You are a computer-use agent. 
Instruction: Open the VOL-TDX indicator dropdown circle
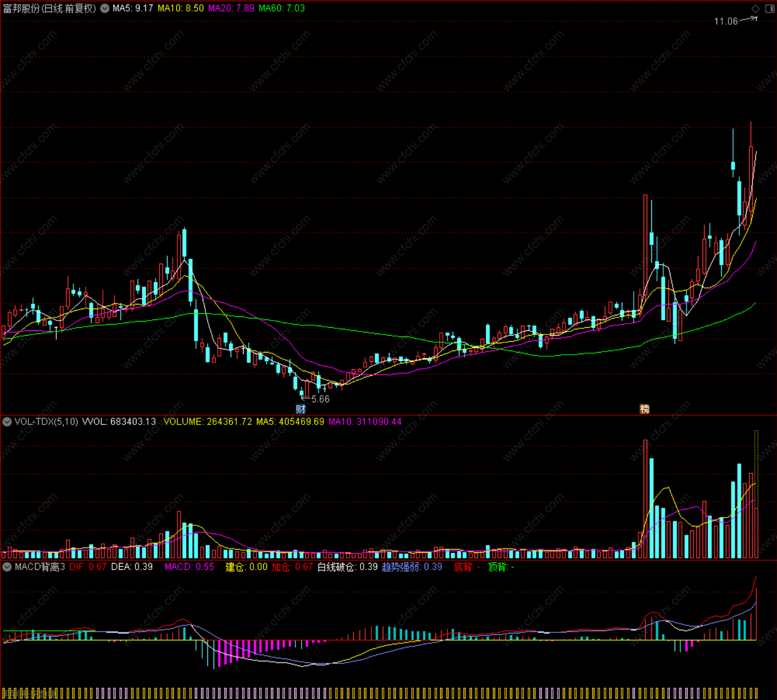click(x=7, y=422)
